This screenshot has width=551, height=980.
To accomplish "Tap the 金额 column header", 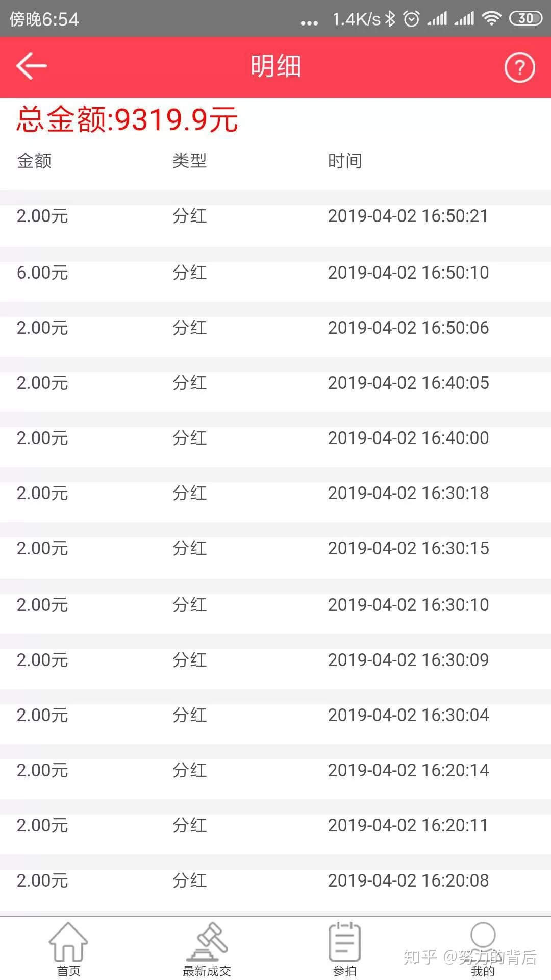I will 34,161.
